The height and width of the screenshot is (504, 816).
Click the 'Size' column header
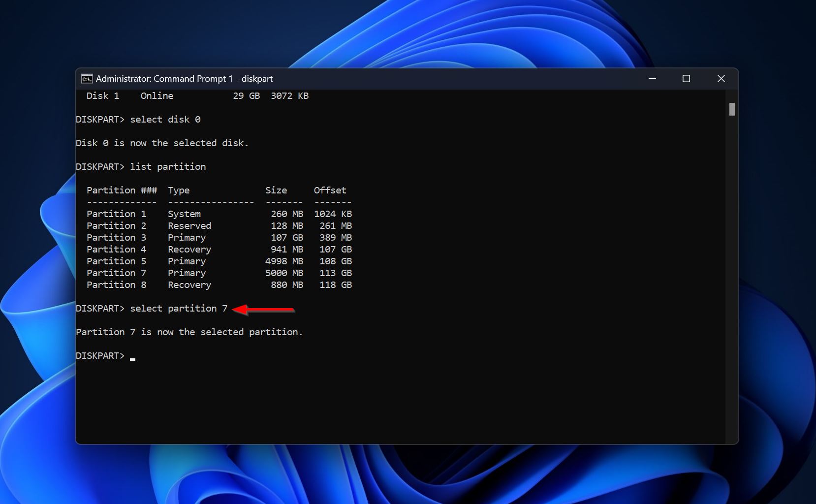(x=276, y=190)
